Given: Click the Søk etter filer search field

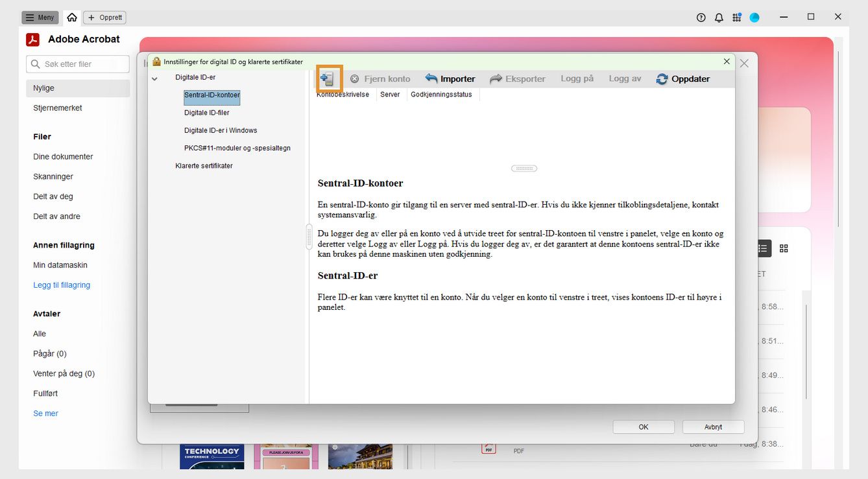Looking at the screenshot, I should [x=78, y=64].
